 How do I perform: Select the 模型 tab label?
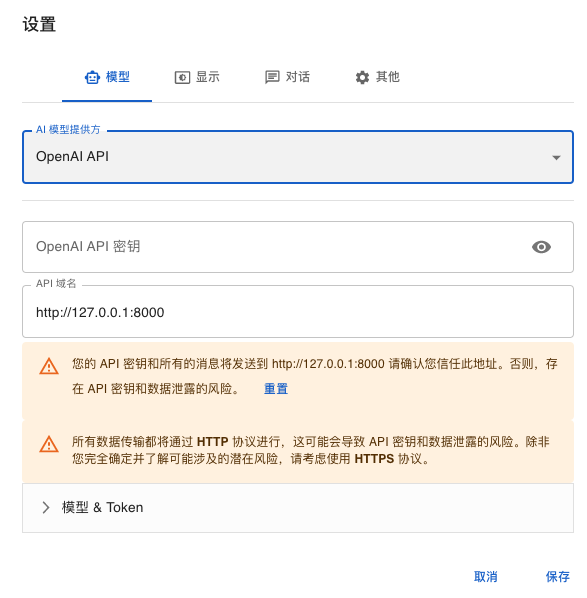tap(117, 77)
